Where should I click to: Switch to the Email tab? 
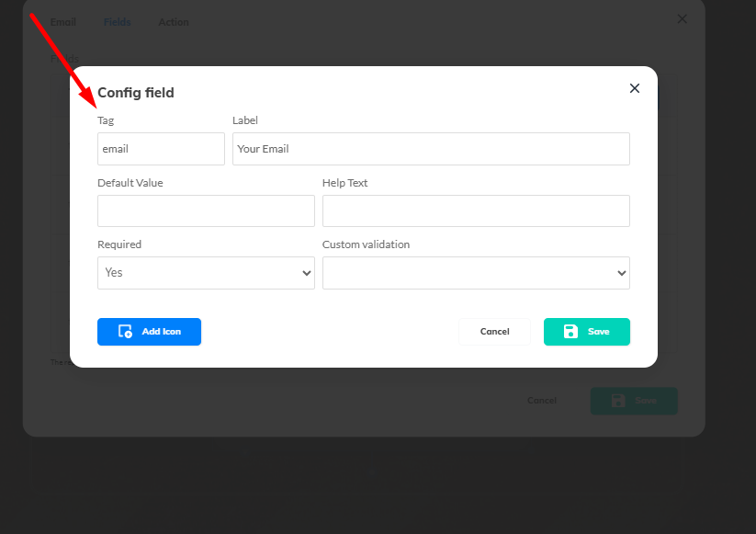(x=63, y=22)
